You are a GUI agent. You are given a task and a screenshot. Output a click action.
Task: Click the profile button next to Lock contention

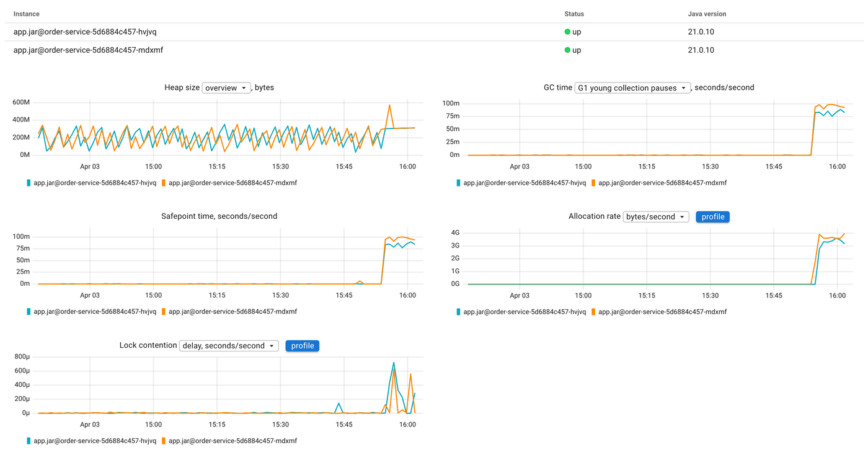302,346
